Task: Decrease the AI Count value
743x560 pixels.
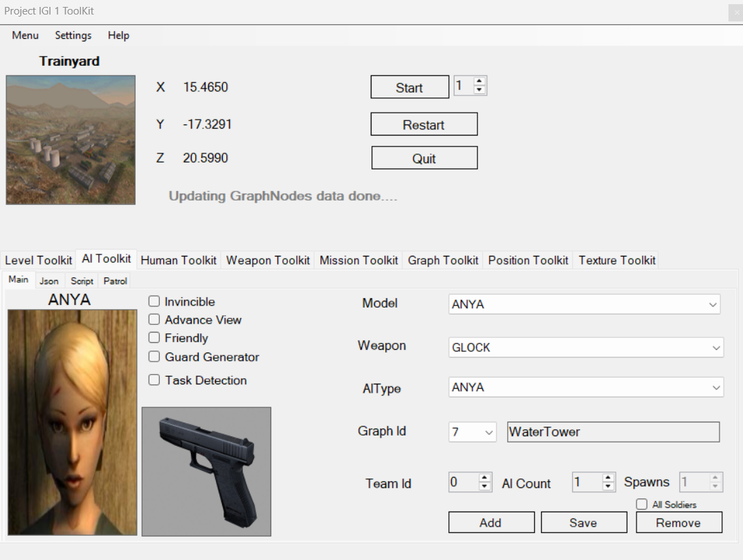Action: pos(608,486)
